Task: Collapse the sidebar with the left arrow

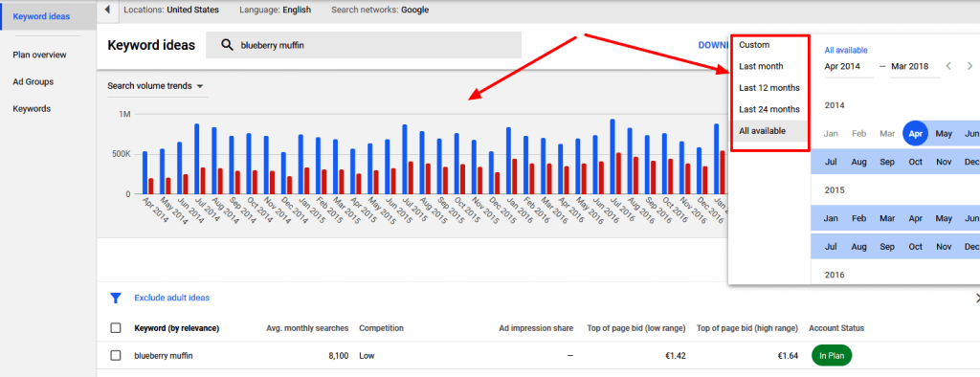Action: [107, 10]
